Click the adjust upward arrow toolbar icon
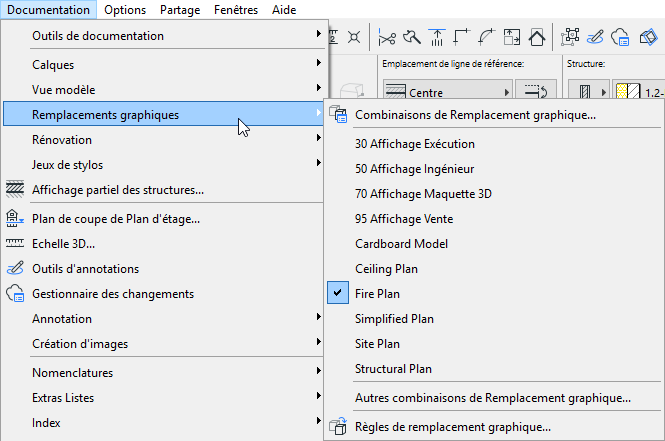Screen dimensions: 665x441 436,37
